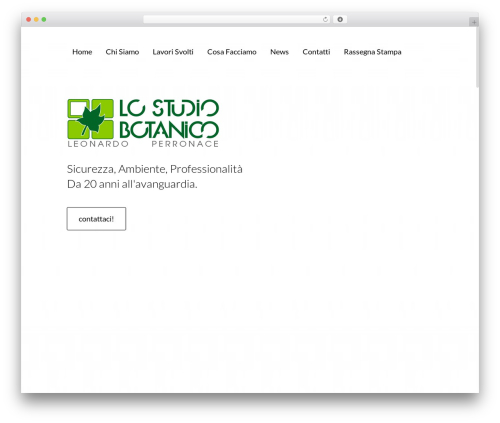Viewport: 500px width, 423px height.
Task: Click the contattaci! button
Action: (x=96, y=219)
